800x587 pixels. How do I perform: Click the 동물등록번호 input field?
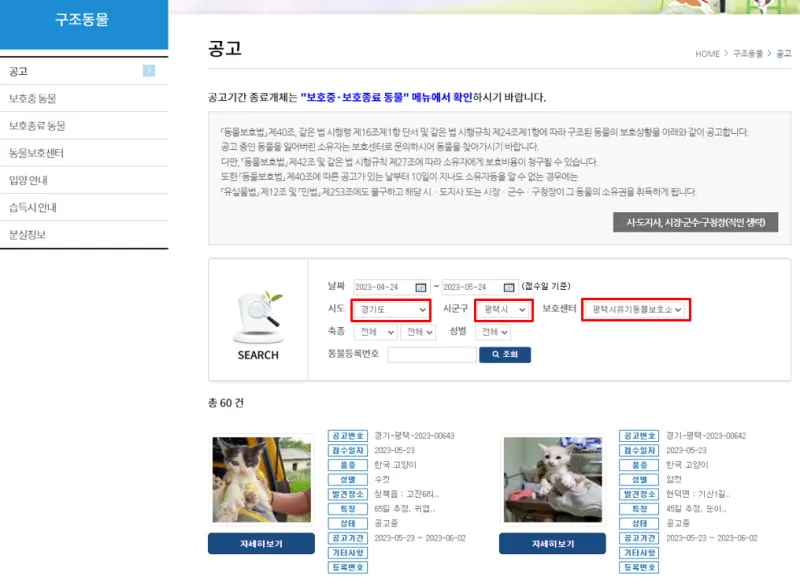click(432, 354)
